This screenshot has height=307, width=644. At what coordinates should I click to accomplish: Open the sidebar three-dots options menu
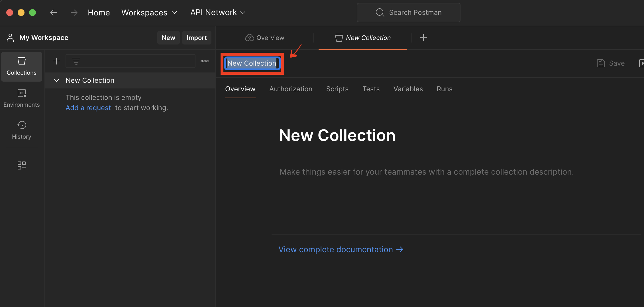(205, 61)
